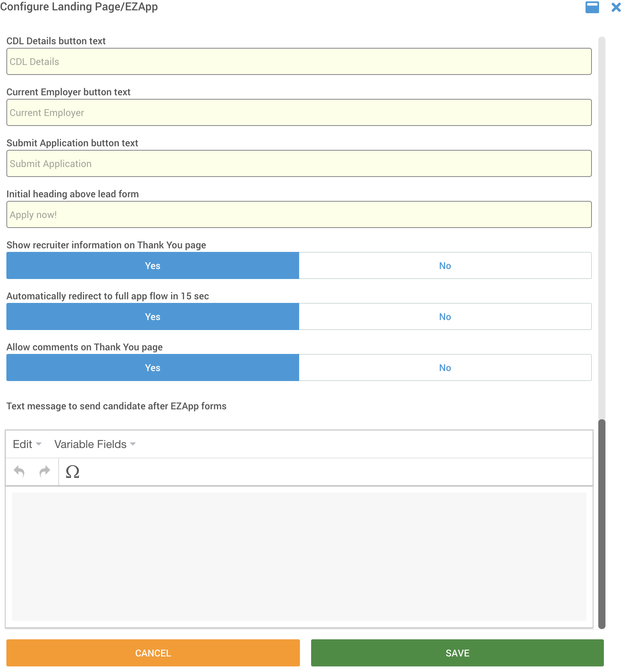Open the special character omega tool
This screenshot has width=627, height=672.
tap(73, 472)
